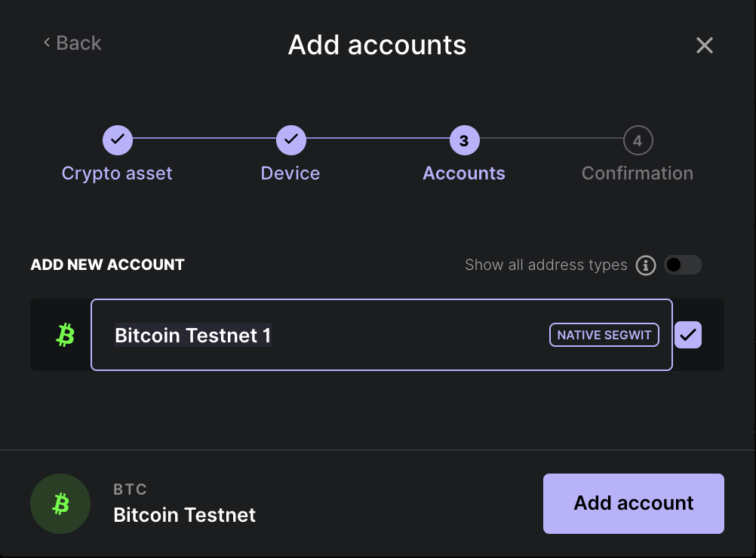Click the Confirmation step circle numbered 4

click(638, 140)
